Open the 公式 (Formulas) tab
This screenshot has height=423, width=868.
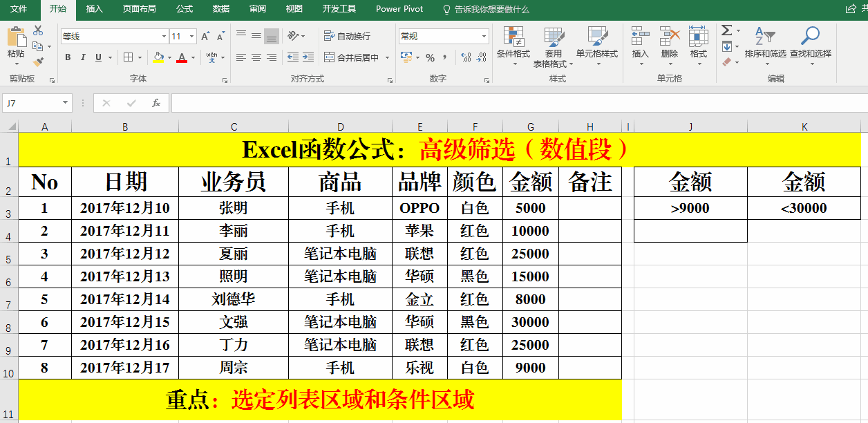tap(185, 9)
